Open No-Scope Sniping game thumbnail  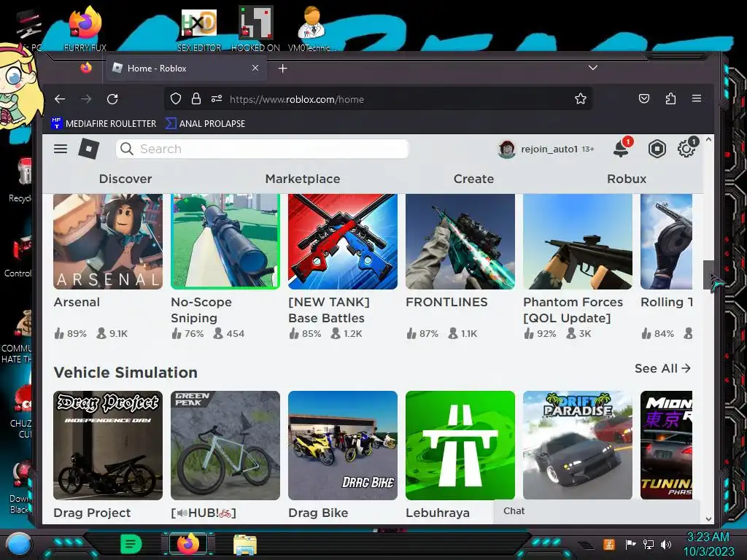click(225, 241)
